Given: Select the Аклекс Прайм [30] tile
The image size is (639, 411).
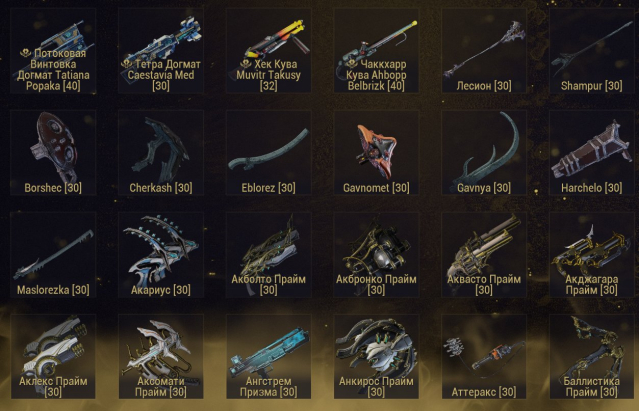Looking at the screenshot, I should click(x=53, y=356).
